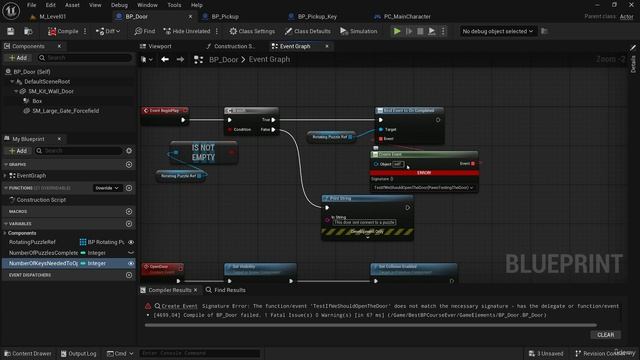The height and width of the screenshot is (360, 640).
Task: Collapse the SM_Kit_Wall_Door tree node
Action: (16, 91)
